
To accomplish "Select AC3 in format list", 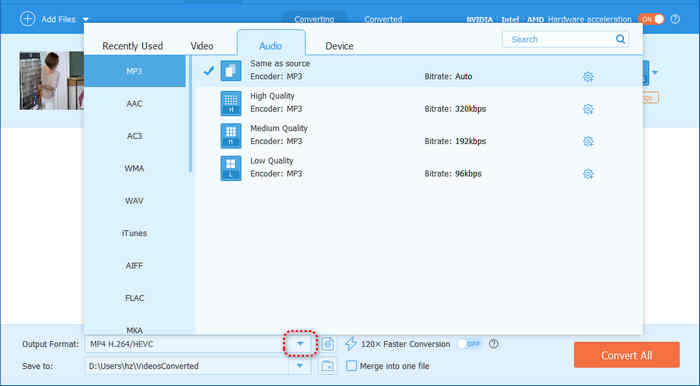I will [x=135, y=136].
